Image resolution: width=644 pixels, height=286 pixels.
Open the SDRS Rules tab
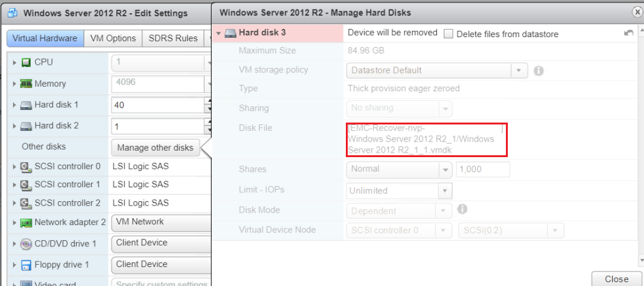click(x=173, y=38)
